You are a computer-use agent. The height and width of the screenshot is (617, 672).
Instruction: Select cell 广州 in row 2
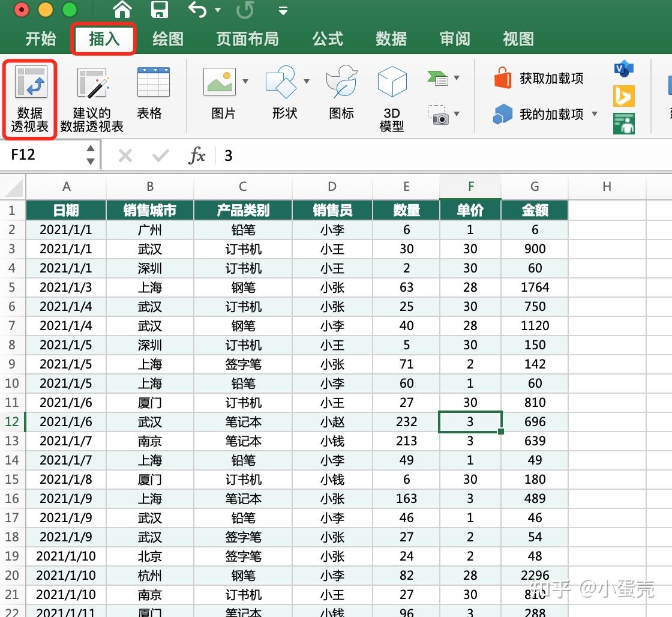(150, 230)
